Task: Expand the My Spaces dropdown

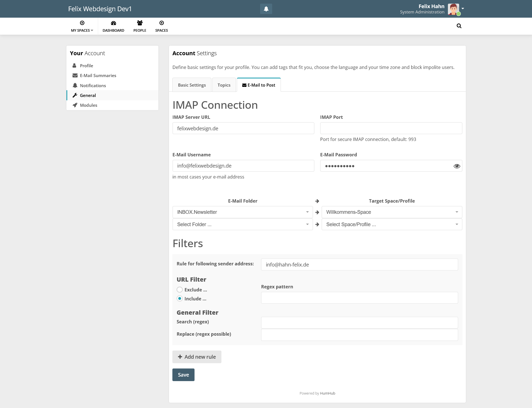Action: pos(82,26)
